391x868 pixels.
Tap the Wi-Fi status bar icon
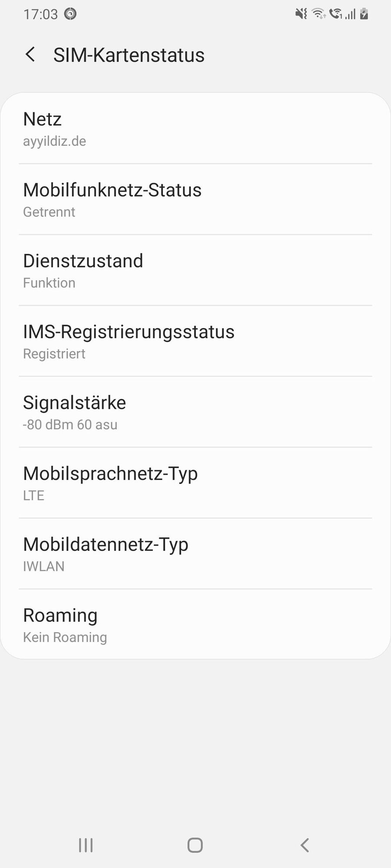tap(319, 14)
